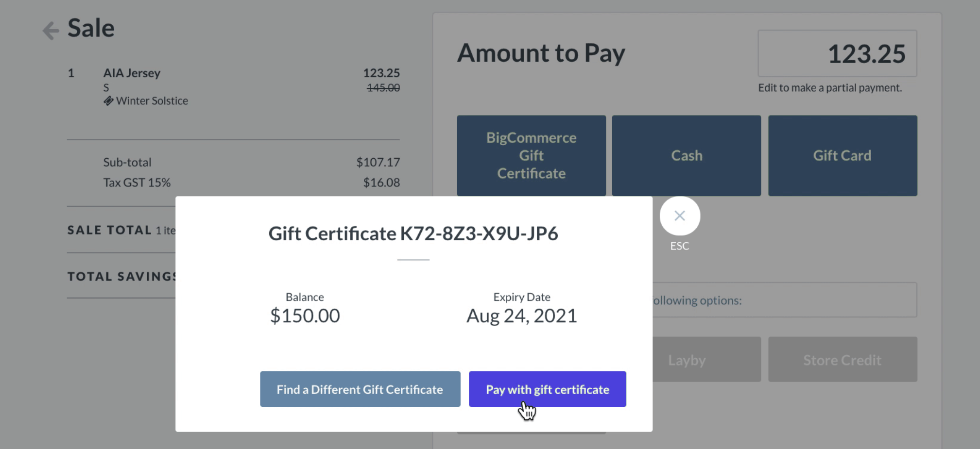
Task: Click the Winter Solstice promotion tag icon
Action: pyautogui.click(x=108, y=101)
